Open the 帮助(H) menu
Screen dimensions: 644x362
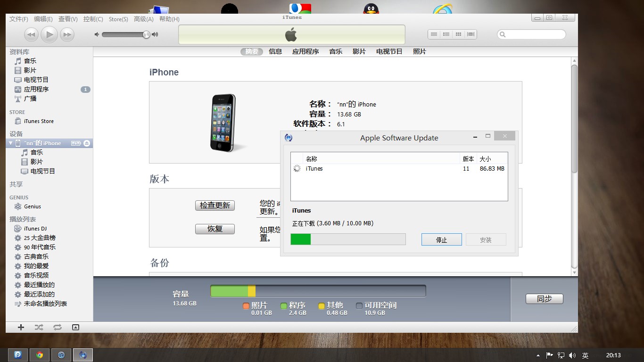click(x=169, y=19)
